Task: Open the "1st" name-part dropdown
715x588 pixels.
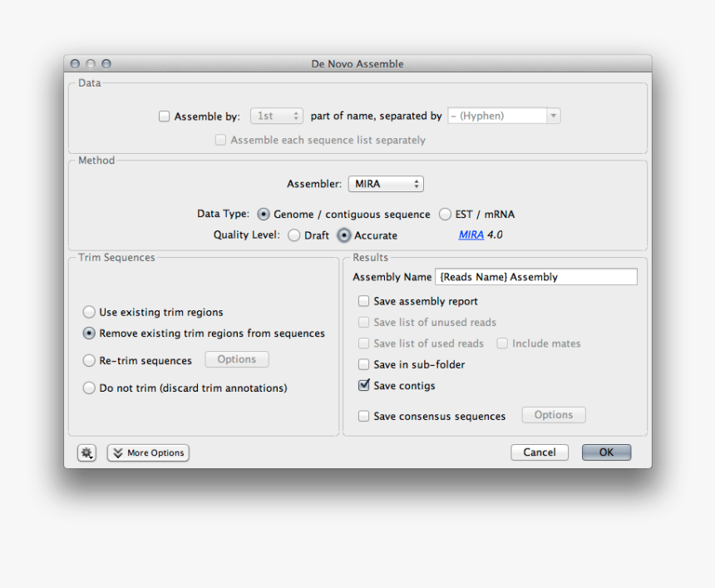Action: (x=276, y=116)
